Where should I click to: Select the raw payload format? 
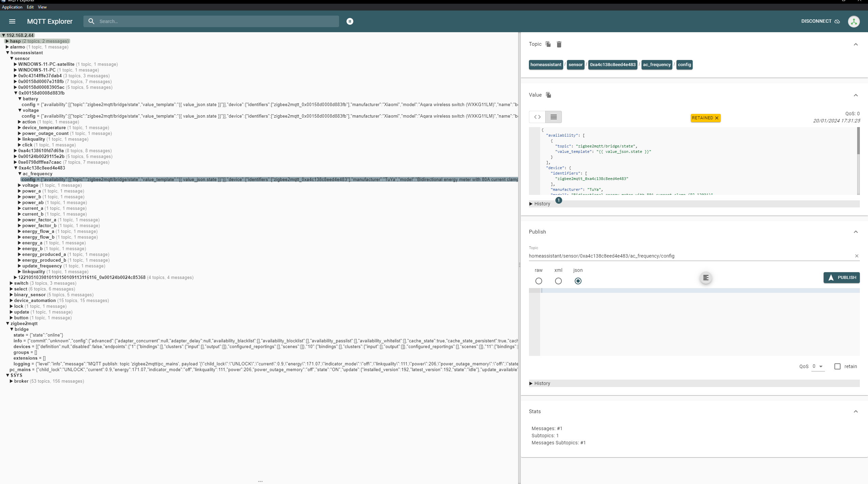tap(538, 281)
